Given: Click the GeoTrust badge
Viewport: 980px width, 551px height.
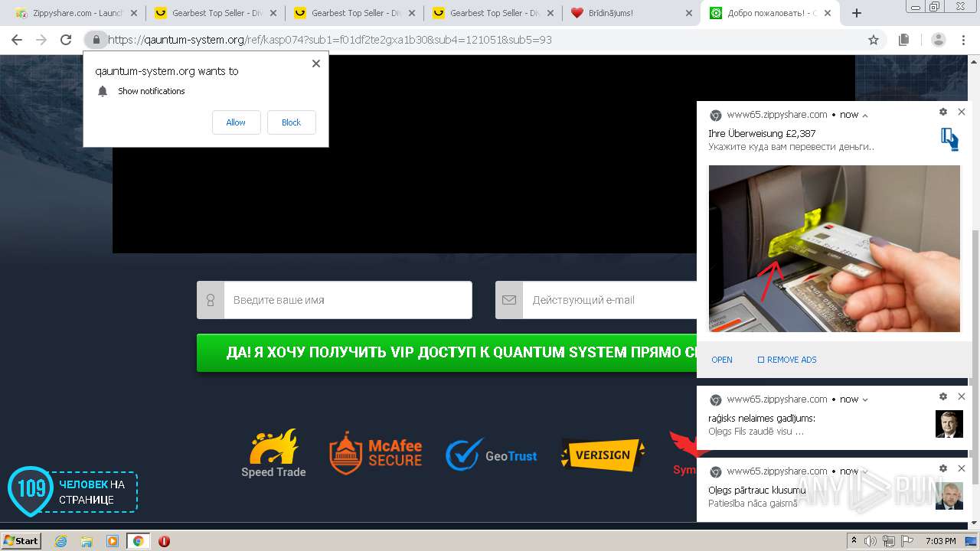Looking at the screenshot, I should pos(492,455).
